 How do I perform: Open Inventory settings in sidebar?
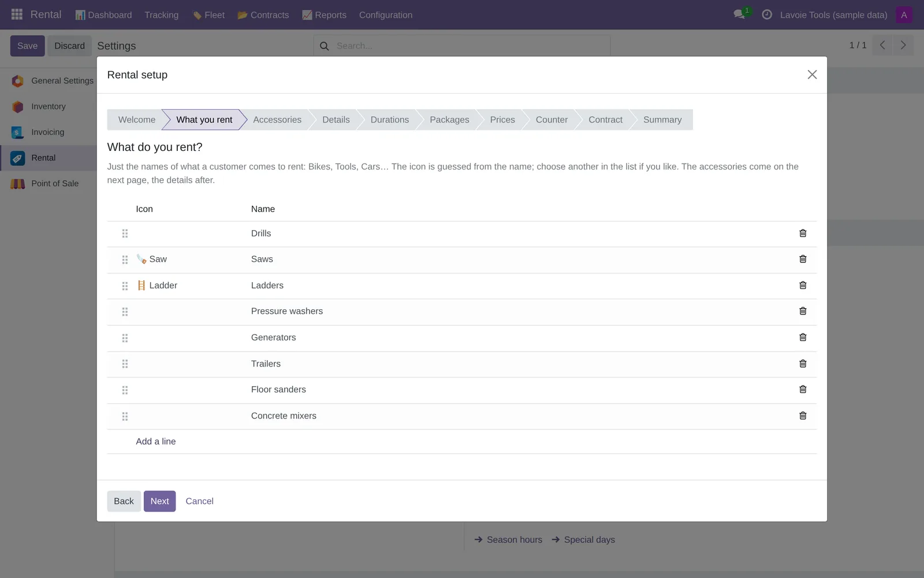coord(49,106)
